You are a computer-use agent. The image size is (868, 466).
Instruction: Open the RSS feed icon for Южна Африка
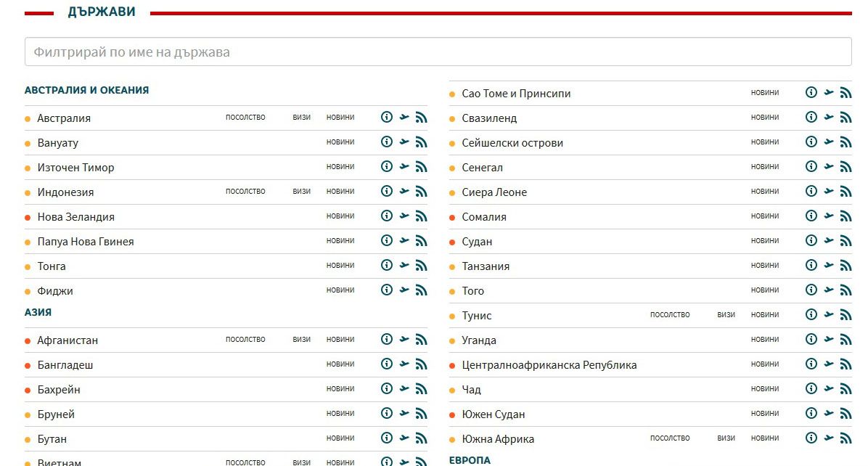click(846, 438)
